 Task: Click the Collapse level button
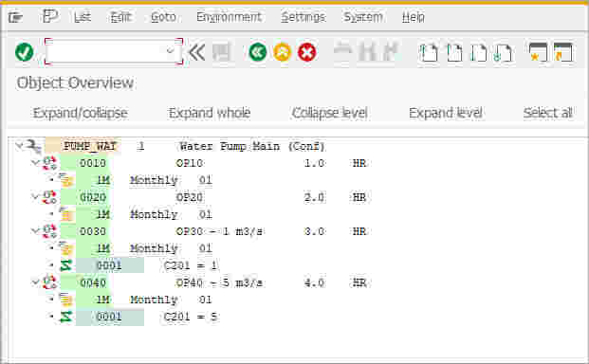coord(330,113)
